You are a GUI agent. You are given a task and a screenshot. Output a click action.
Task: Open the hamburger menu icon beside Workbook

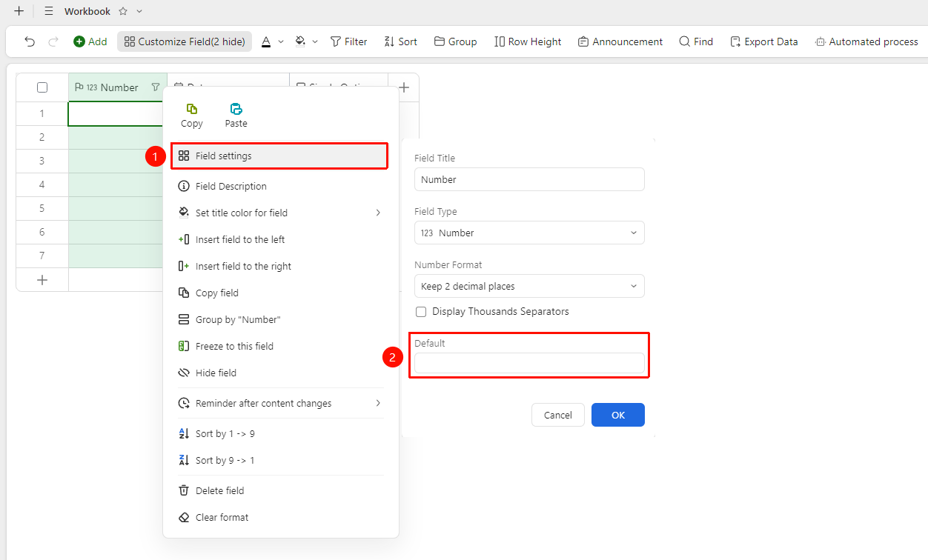[49, 11]
